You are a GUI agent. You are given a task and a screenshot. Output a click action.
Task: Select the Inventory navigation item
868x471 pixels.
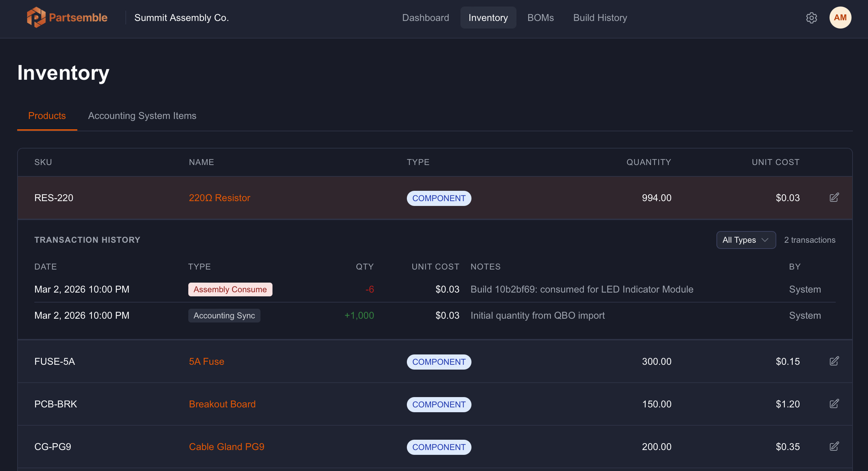pos(488,18)
